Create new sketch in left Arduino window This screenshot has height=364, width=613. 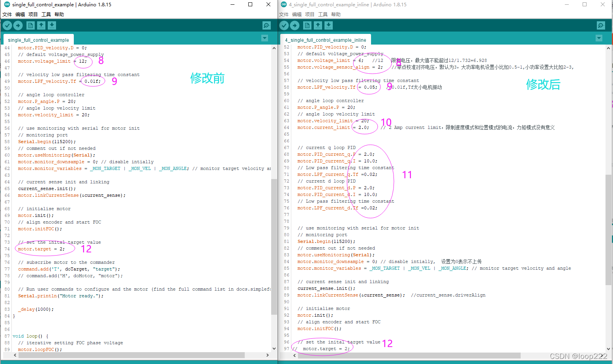(x=30, y=26)
